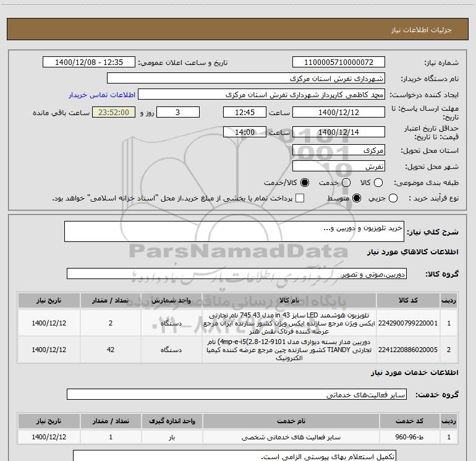
Task: Click the note box تکمیل استعلام بهای پیوستی
Action: tap(235, 456)
